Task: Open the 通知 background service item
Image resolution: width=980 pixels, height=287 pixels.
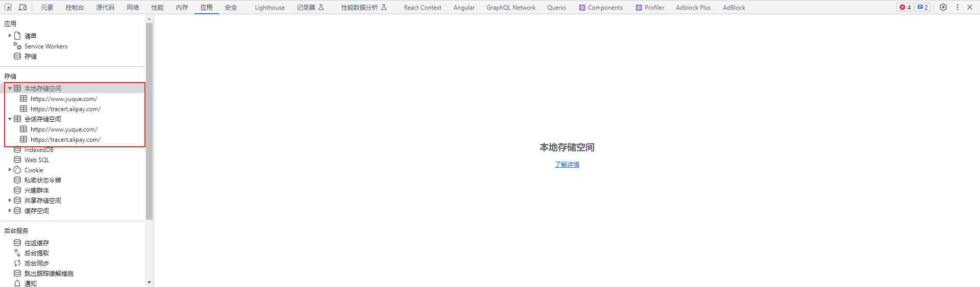Action: coord(31,283)
